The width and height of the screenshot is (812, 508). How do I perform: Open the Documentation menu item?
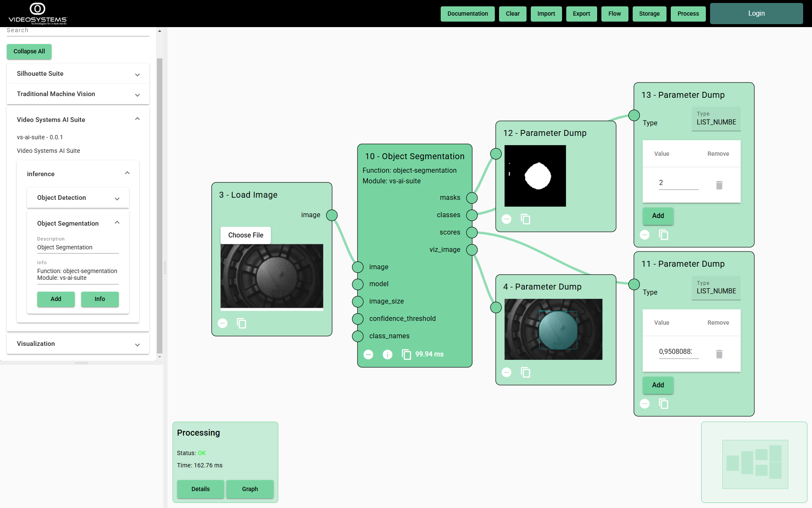tap(467, 14)
